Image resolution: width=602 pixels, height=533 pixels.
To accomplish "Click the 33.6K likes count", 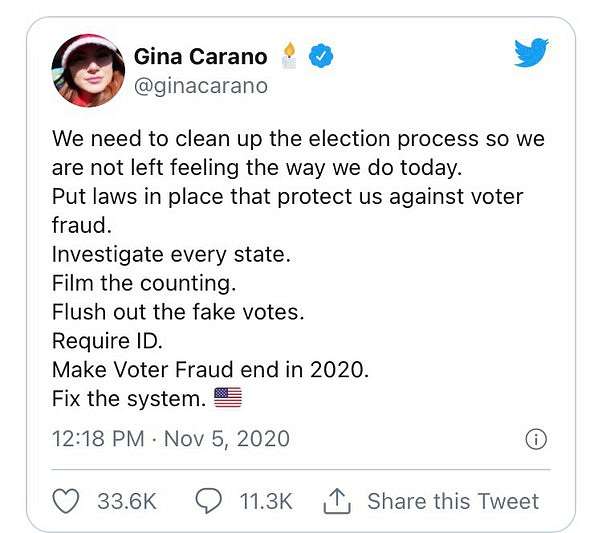I will 127,501.
